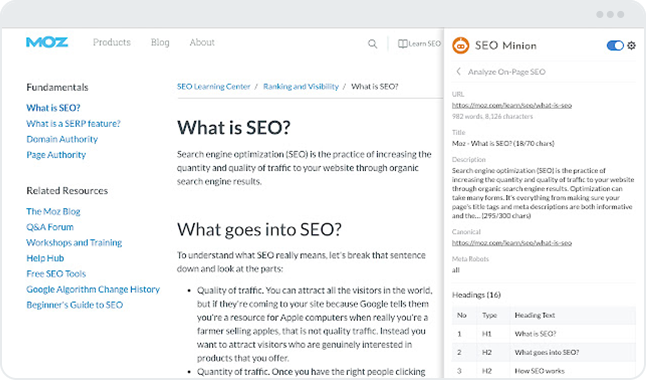The height and width of the screenshot is (380, 646).
Task: Click the Learn SEO book icon
Action: (x=403, y=43)
